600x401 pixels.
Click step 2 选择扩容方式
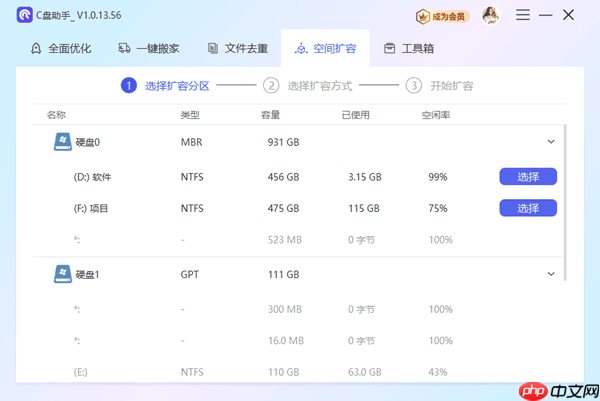pos(308,86)
